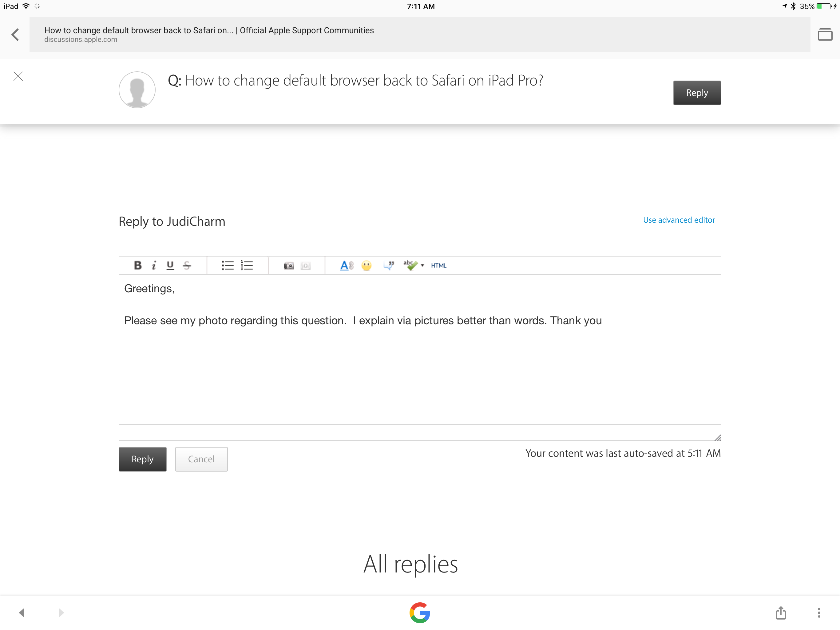Open the insert link tool
This screenshot has height=630, width=840.
pyautogui.click(x=346, y=265)
